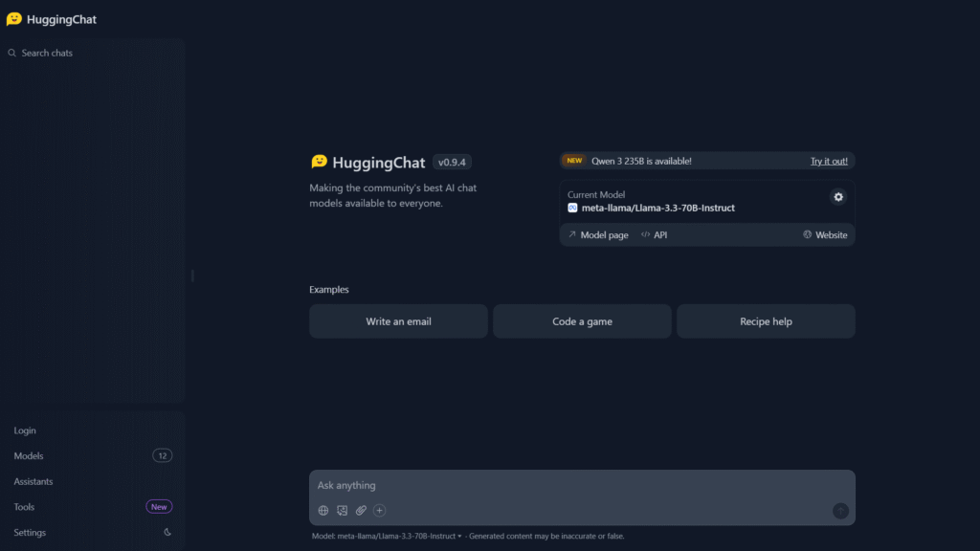This screenshot has width=980, height=551.
Task: Click the magnifier icon beside Search chats
Action: pos(11,54)
